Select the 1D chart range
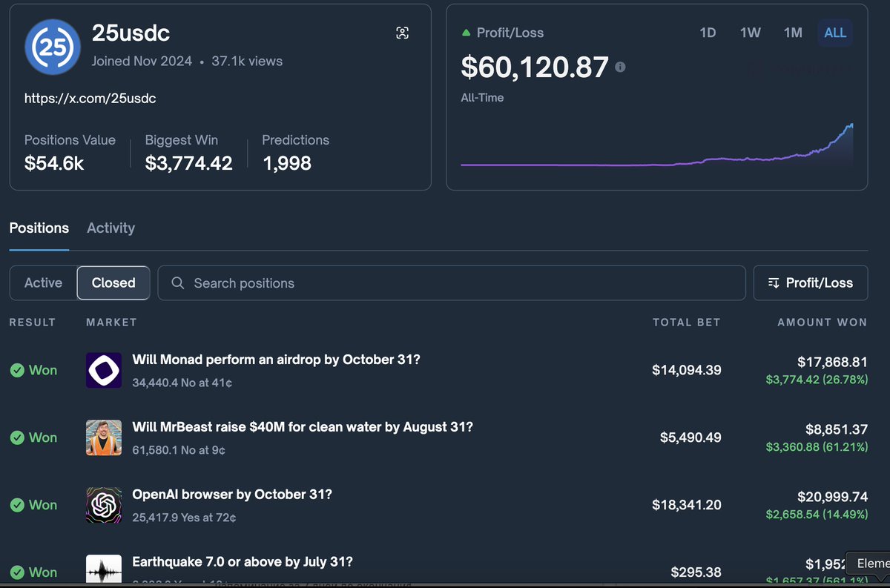This screenshot has width=890, height=588. coord(708,33)
